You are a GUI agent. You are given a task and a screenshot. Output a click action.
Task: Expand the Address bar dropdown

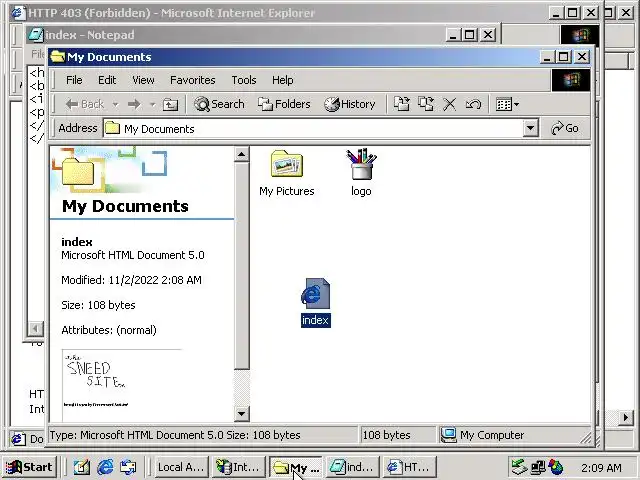click(530, 129)
